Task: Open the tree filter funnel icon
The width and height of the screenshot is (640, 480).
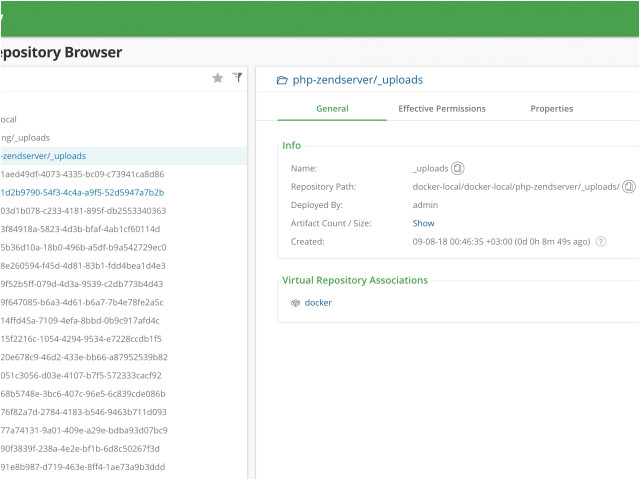Action: tap(238, 77)
